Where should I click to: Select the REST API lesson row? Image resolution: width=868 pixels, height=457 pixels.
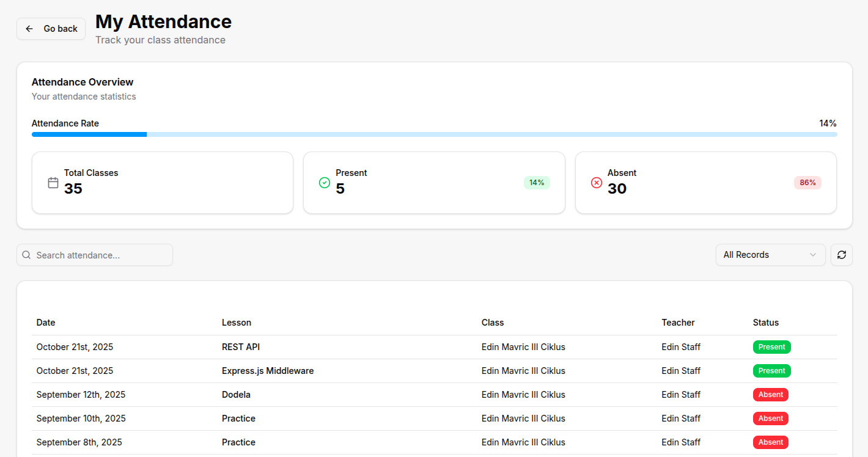[x=241, y=347]
